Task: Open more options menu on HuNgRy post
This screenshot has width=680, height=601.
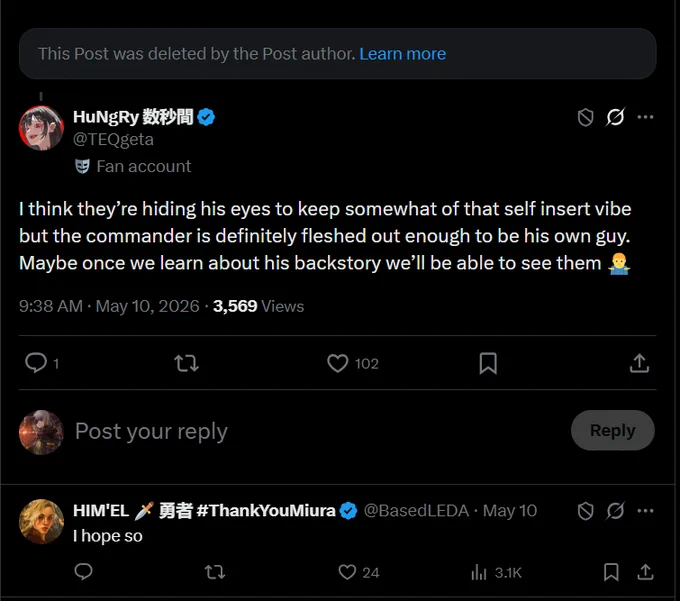Action: click(645, 117)
